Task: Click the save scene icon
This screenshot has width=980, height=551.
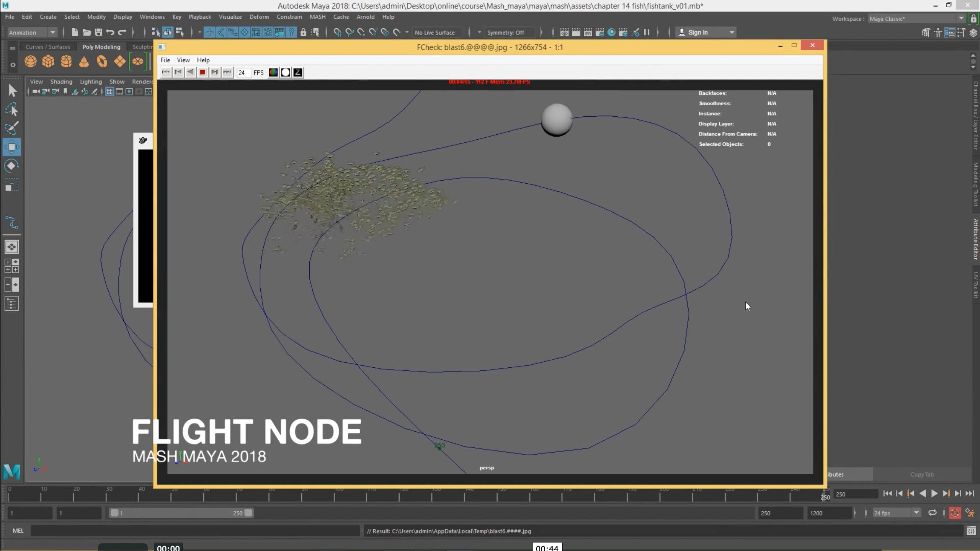Action: 98,33
